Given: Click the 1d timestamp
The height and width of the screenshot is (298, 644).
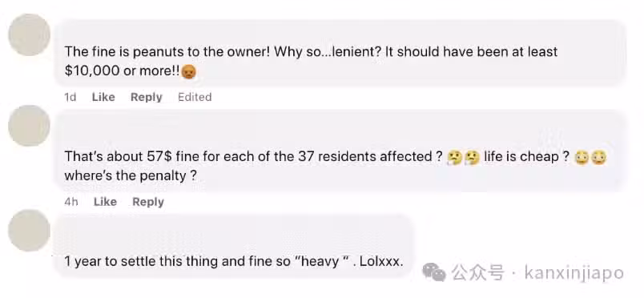Looking at the screenshot, I should 70,97.
